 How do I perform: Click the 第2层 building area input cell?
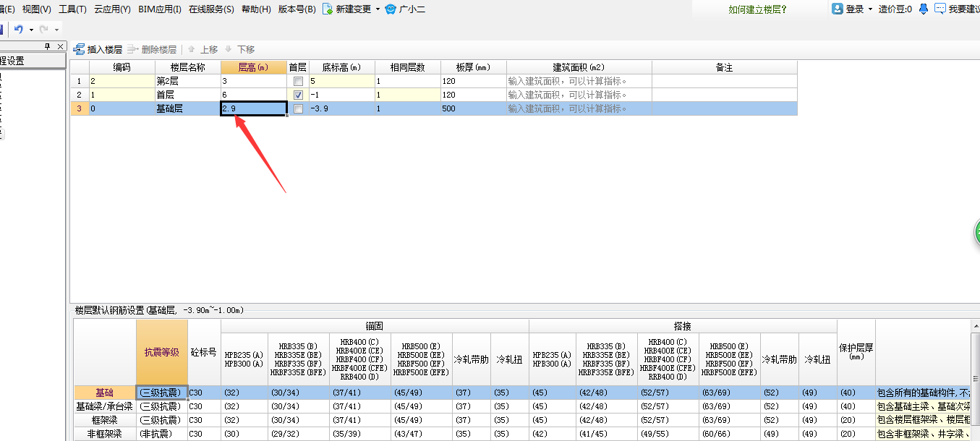(579, 81)
